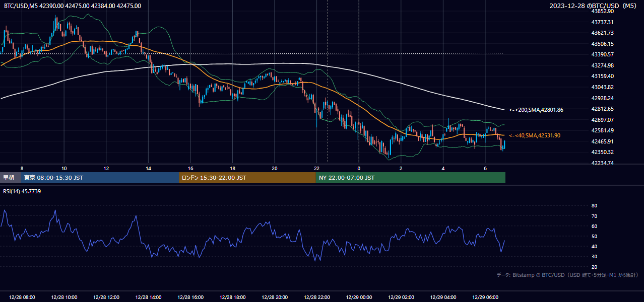Click hour tick 18 under the price chart
The image size is (644, 302).
coord(232,168)
